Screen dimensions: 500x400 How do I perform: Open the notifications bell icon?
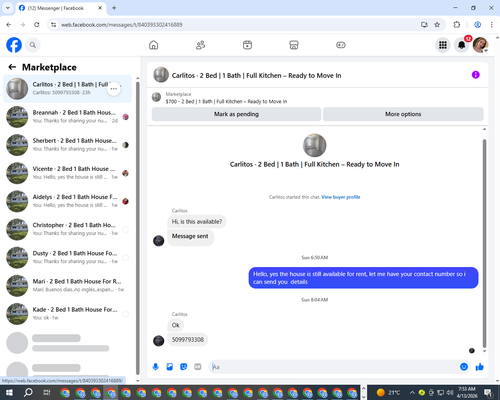[462, 45]
